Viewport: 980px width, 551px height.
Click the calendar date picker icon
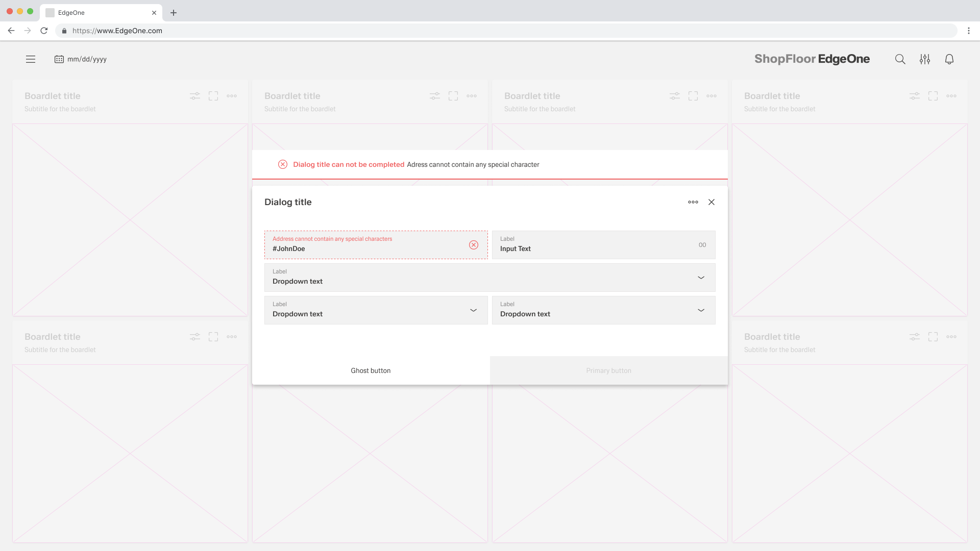tap(59, 59)
